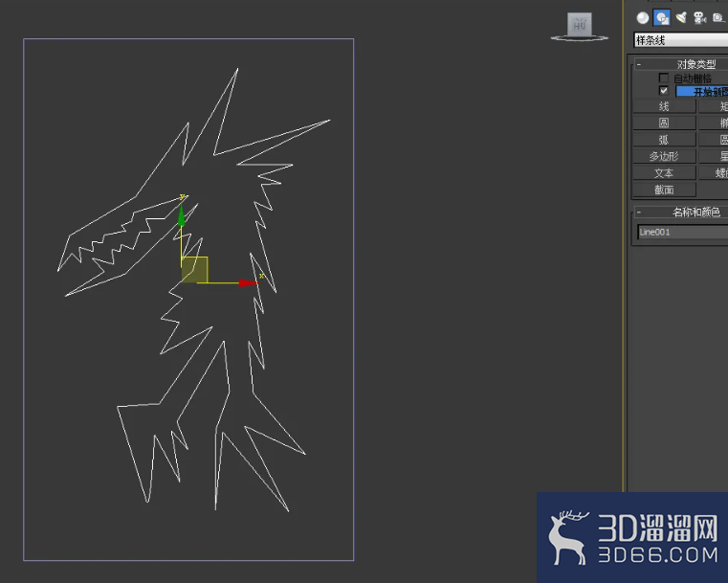
Task: Click the 截面 (Section) button
Action: [x=665, y=190]
